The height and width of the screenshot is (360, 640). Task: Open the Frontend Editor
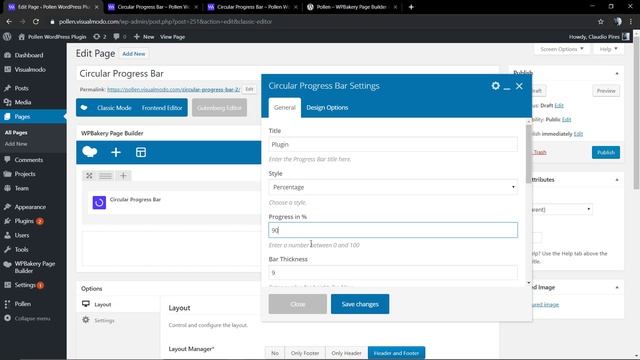[x=162, y=108]
